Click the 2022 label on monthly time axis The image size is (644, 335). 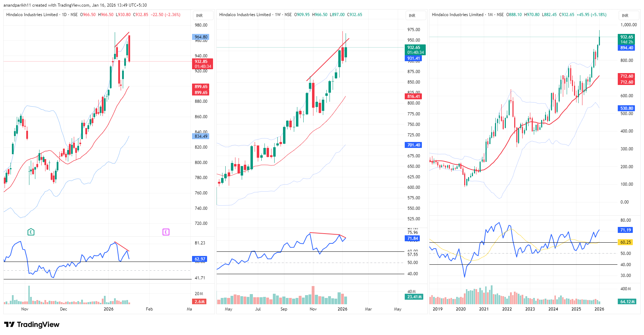coord(507,309)
